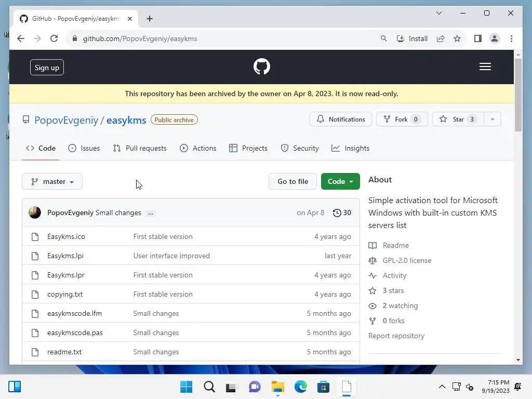This screenshot has height=399, width=532.
Task: Close the GitHub browser tab
Action: pyautogui.click(x=129, y=19)
